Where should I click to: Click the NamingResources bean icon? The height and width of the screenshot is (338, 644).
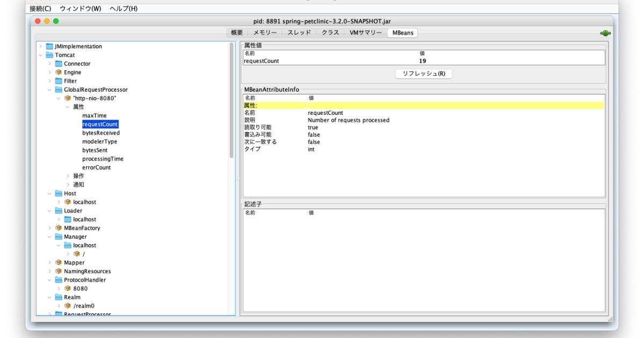point(58,271)
